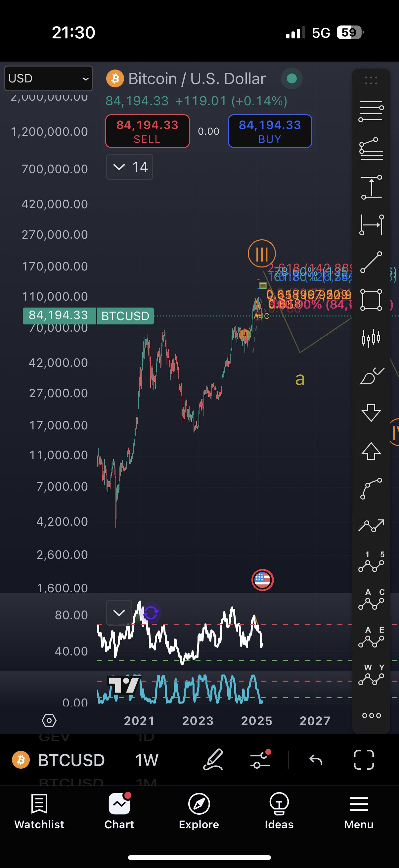This screenshot has width=399, height=868.
Task: Open the USD currency dropdown
Action: 49,78
